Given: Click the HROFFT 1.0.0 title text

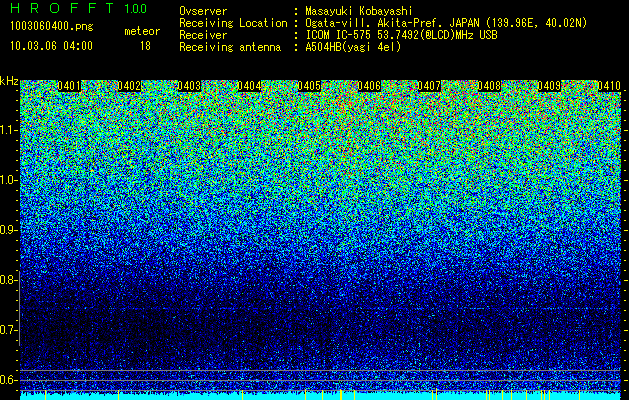Looking at the screenshot, I should tap(79, 8).
